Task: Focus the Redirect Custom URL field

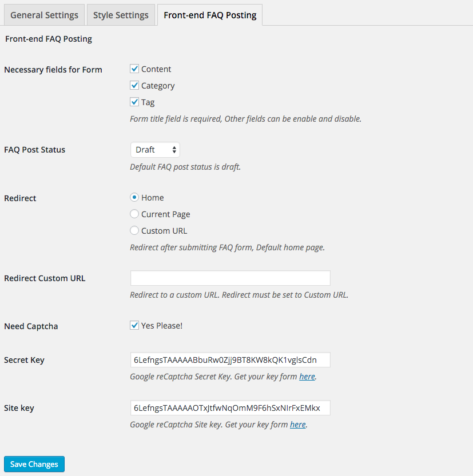Action: pos(230,278)
